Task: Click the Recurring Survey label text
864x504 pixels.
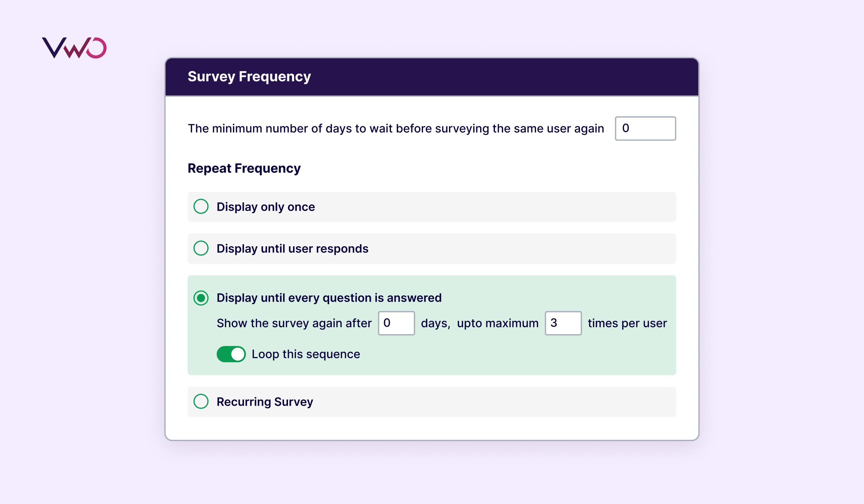Action: (265, 402)
